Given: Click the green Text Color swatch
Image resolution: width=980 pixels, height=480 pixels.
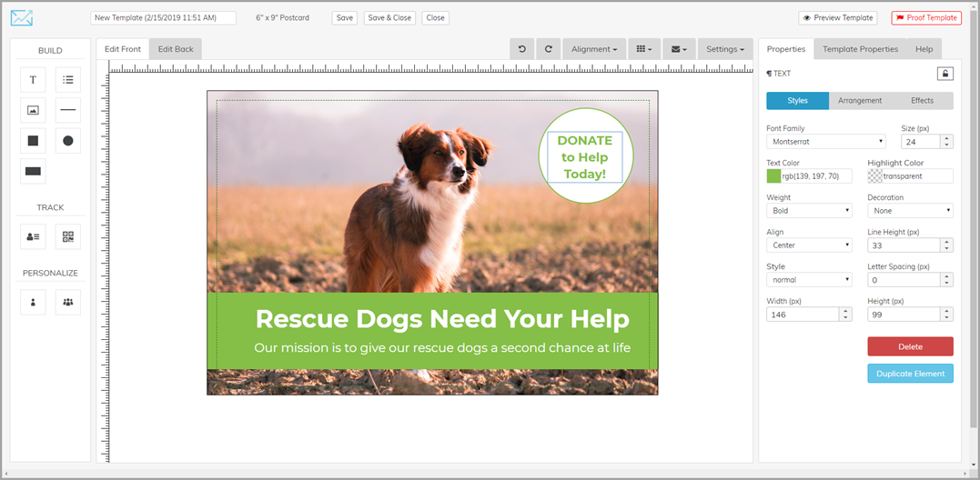Looking at the screenshot, I should coord(773,176).
